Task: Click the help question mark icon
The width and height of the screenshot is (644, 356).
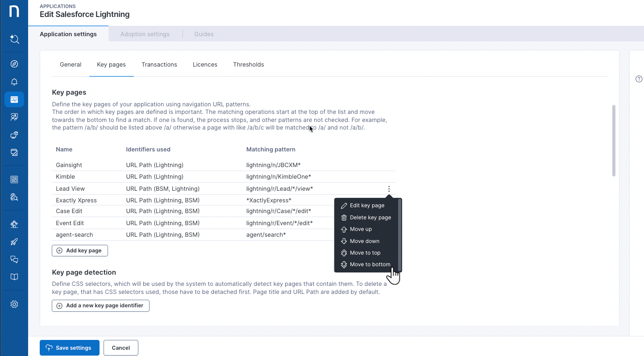Action: click(x=638, y=79)
